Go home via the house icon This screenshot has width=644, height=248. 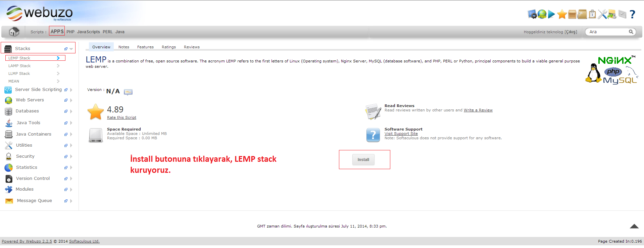click(x=14, y=32)
